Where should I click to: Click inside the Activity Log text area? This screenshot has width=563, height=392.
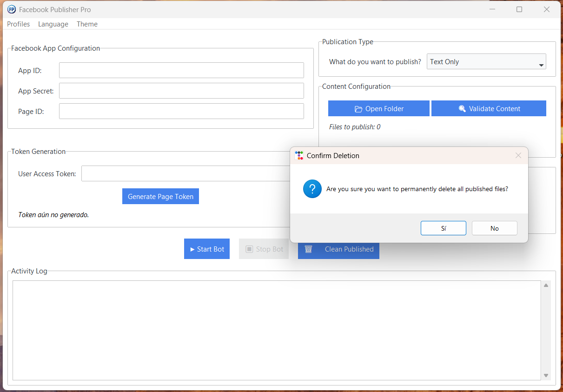pos(277,330)
